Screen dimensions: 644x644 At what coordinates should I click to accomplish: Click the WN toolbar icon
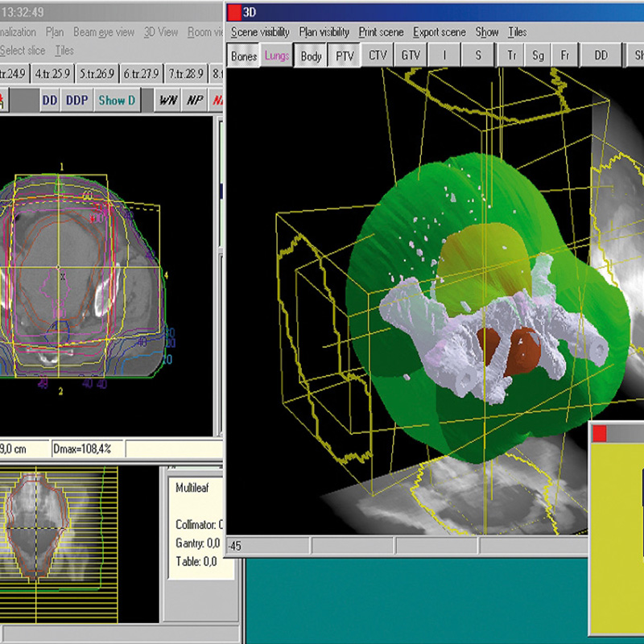coord(168,100)
